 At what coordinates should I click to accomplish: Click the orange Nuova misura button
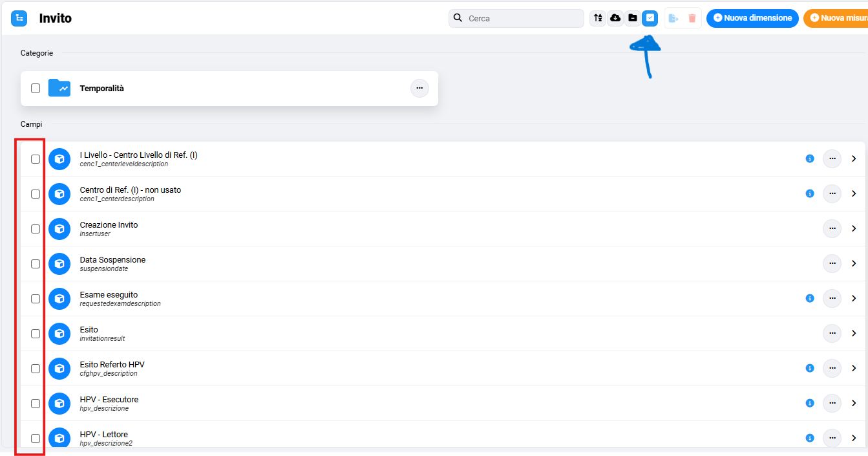[836, 18]
